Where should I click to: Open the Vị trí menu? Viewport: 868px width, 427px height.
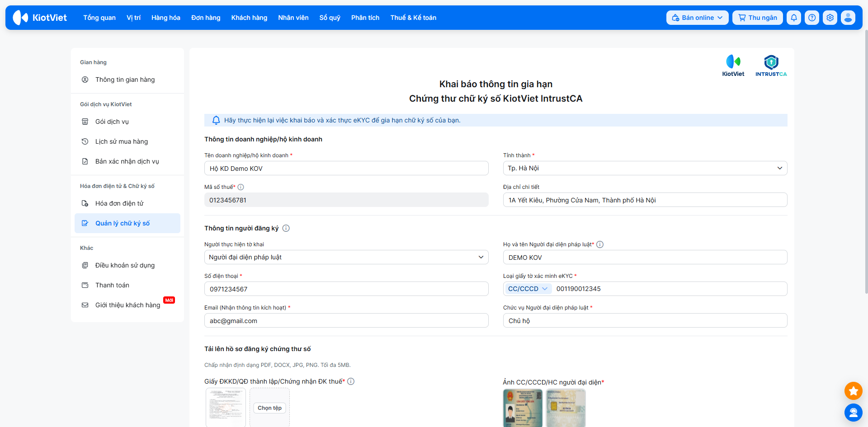pyautogui.click(x=133, y=18)
